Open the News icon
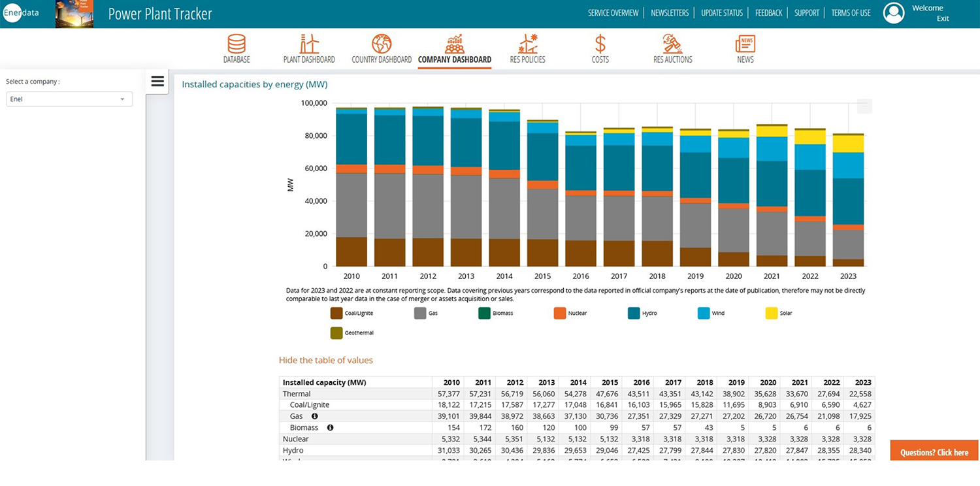This screenshot has height=486, width=980. point(745,44)
